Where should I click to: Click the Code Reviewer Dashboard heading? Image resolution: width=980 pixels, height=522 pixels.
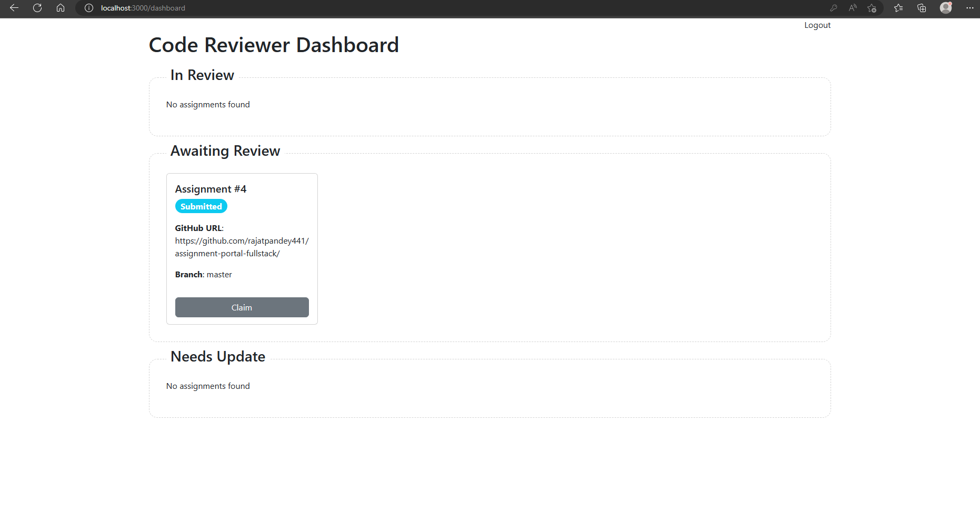pyautogui.click(x=274, y=45)
